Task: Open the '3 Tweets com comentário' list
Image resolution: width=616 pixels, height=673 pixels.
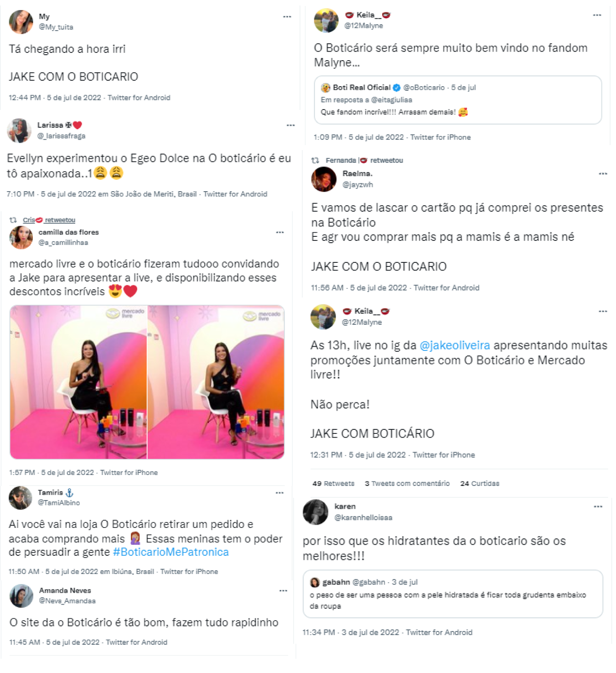Action: click(407, 483)
